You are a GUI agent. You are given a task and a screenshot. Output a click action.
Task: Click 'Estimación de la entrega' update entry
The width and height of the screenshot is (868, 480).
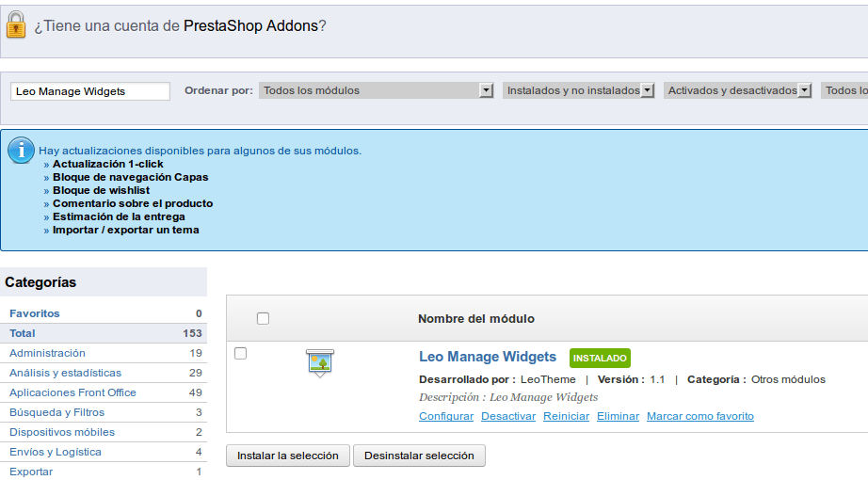click(119, 217)
